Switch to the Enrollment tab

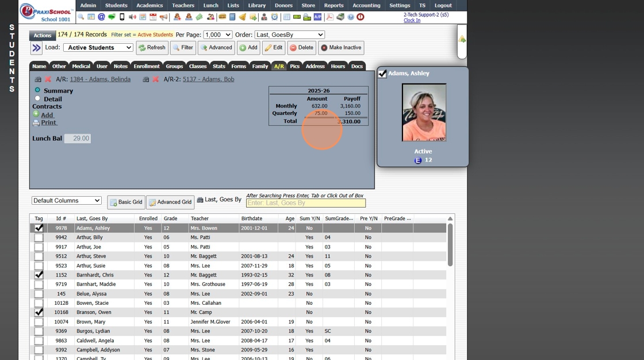tap(147, 66)
